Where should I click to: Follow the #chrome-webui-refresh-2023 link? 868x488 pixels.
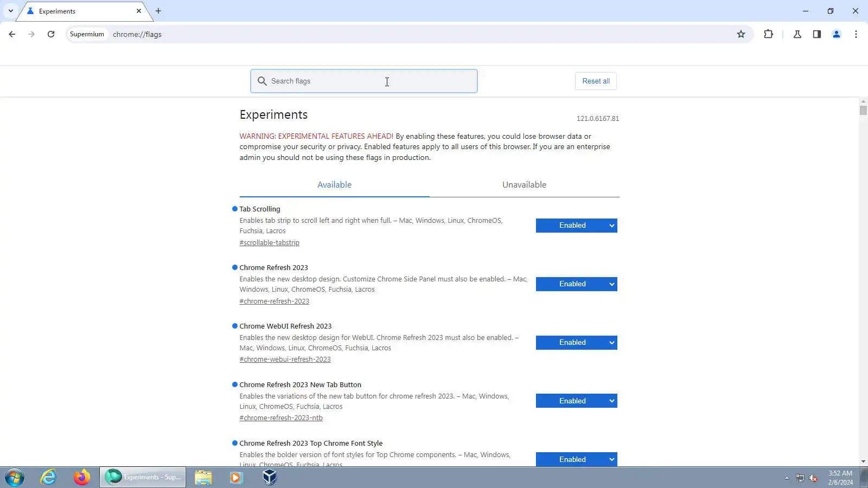(x=285, y=359)
